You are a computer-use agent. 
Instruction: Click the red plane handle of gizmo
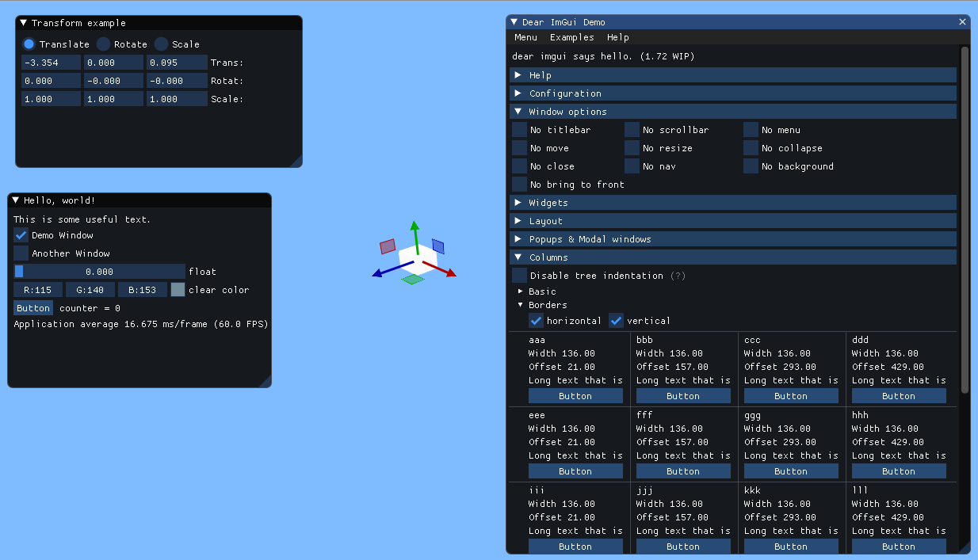(388, 246)
